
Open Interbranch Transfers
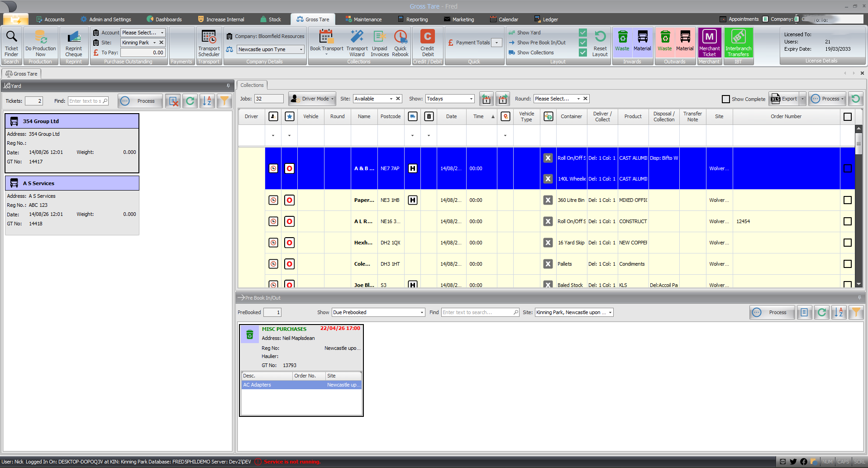(x=738, y=43)
